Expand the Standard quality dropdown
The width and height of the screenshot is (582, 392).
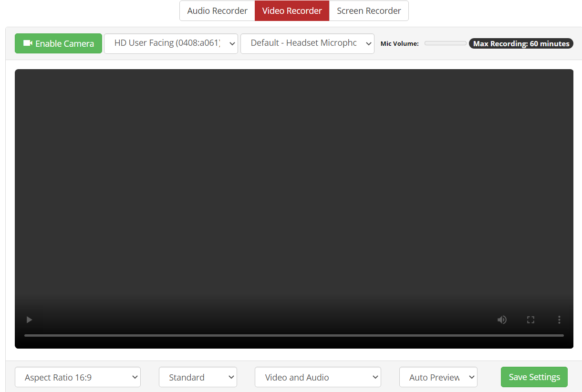click(x=197, y=377)
